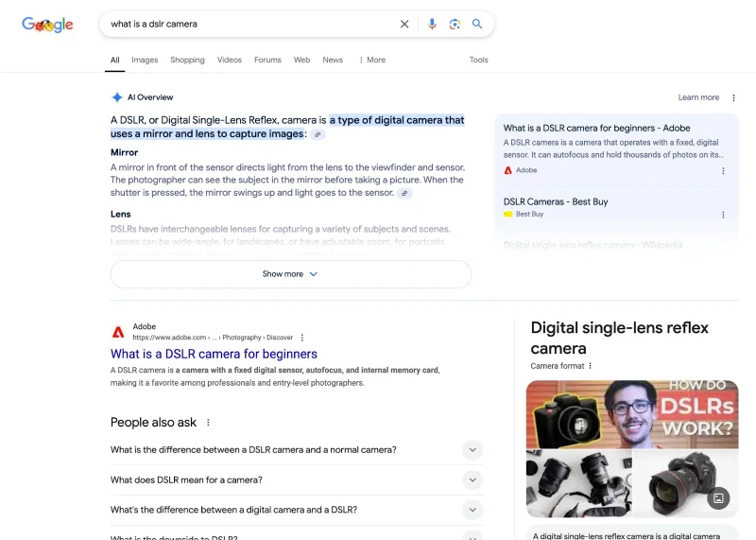
Task: Click the adobe.com breadcrumb URL
Action: coord(213,338)
